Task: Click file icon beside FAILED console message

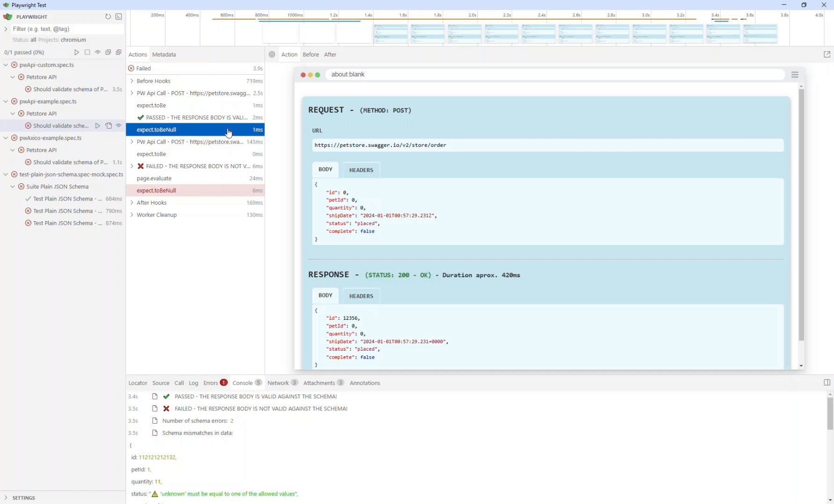Action: coord(155,409)
